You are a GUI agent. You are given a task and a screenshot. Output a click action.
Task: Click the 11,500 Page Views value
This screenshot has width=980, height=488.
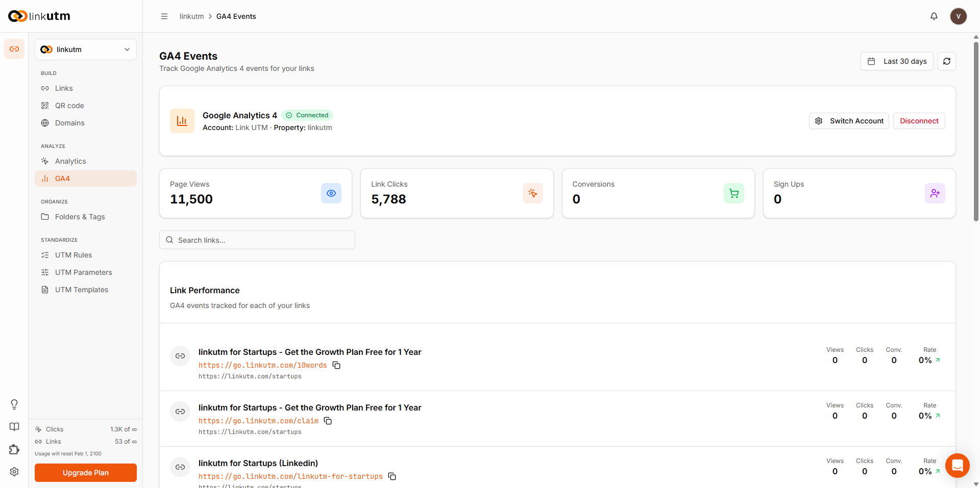click(x=191, y=199)
